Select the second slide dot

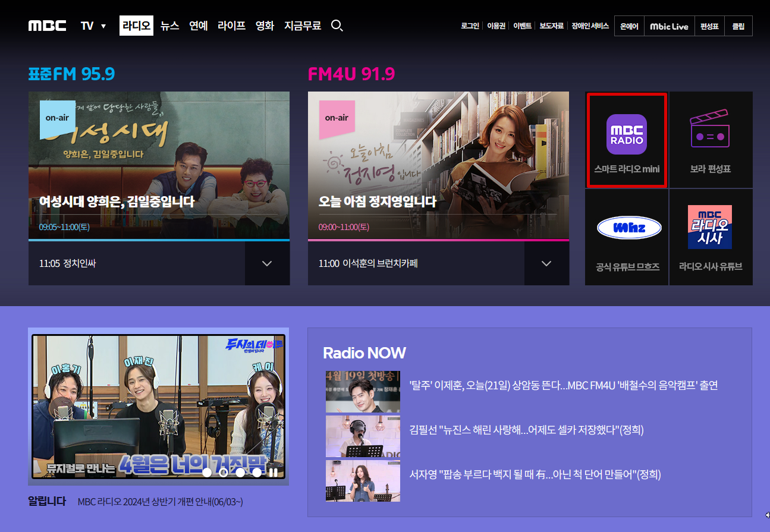(224, 473)
